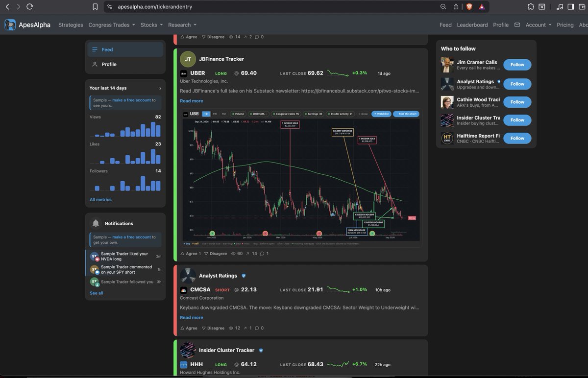Expand the Research dropdown menu

coord(182,25)
